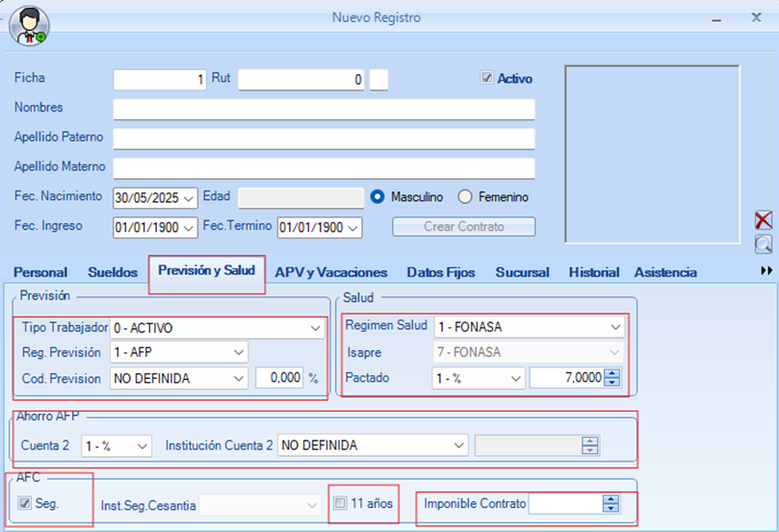Open the APV y Vacaciones tab
Screen dimensions: 779x532
tap(331, 273)
